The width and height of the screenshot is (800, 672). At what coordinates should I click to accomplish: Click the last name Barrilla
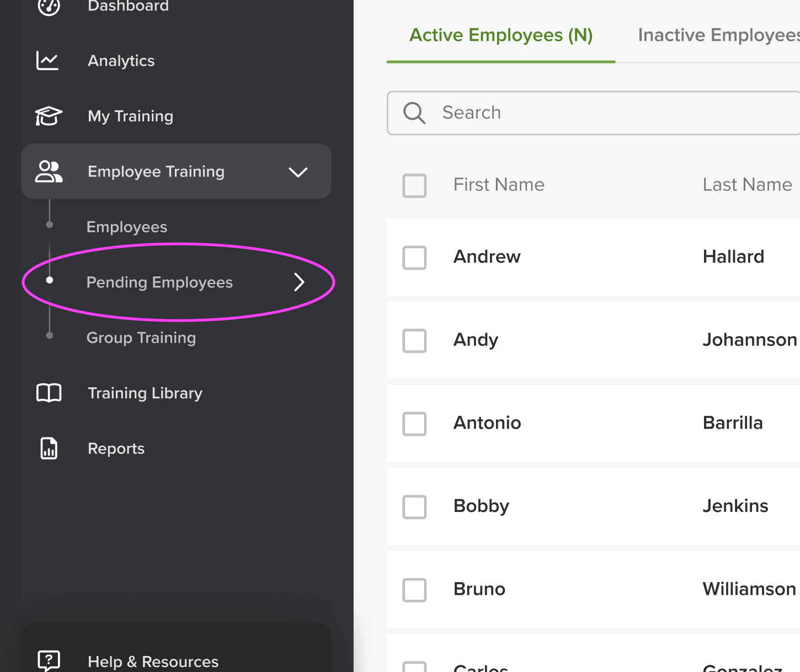[x=733, y=423]
